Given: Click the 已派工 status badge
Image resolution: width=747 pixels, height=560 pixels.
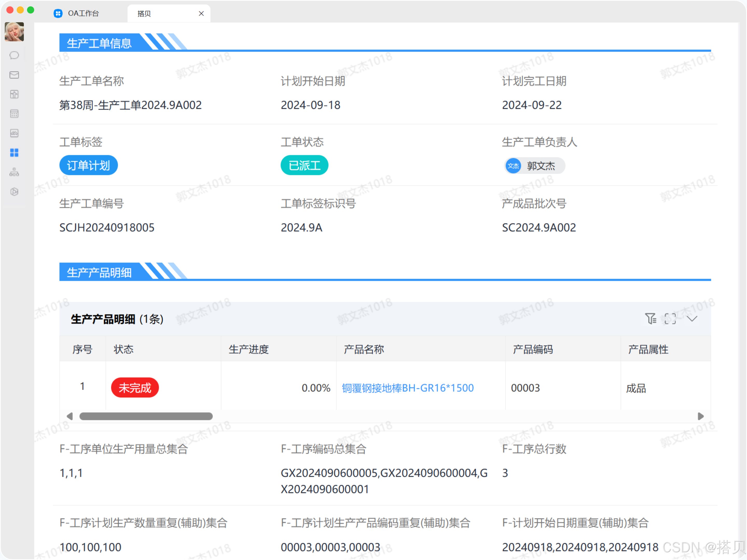Looking at the screenshot, I should tap(304, 165).
